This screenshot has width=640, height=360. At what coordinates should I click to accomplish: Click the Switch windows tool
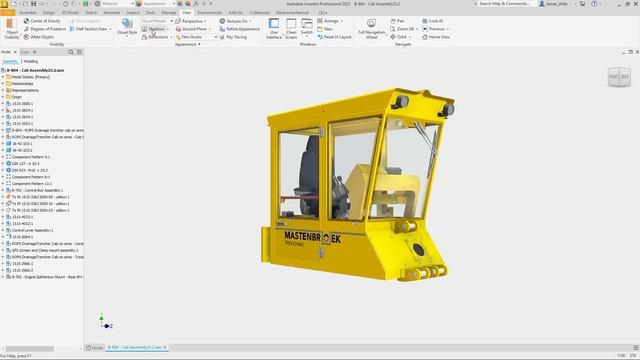[307, 27]
